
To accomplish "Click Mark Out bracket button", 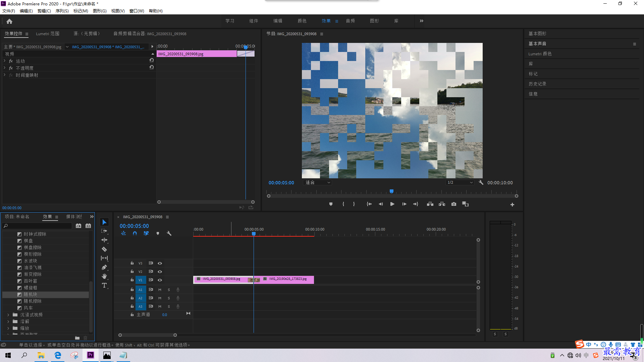I will coord(354,204).
